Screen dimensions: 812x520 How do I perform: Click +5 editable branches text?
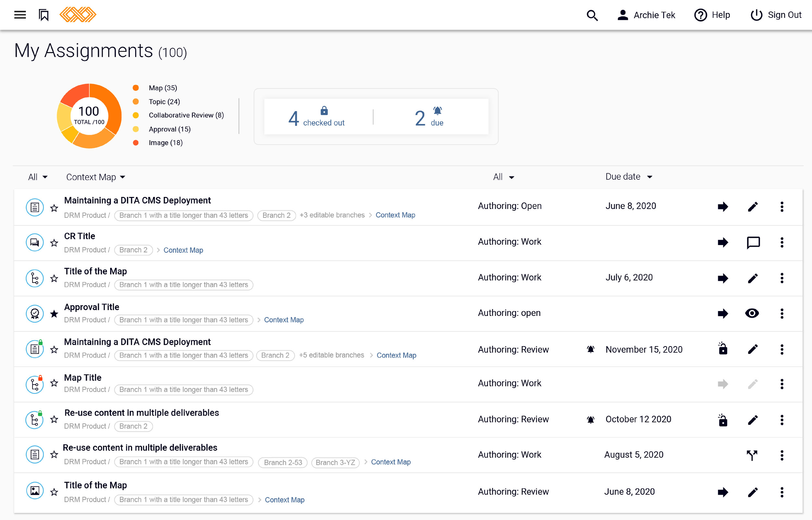[331, 355]
